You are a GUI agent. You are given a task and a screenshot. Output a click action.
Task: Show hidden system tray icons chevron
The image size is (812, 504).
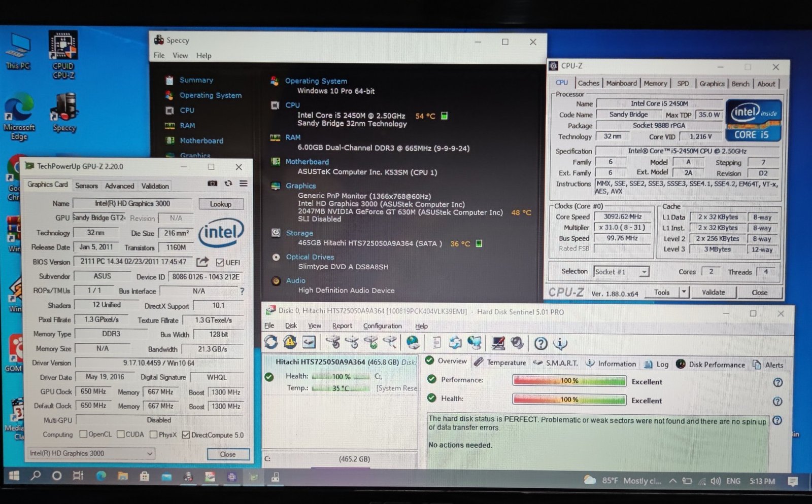click(x=673, y=481)
